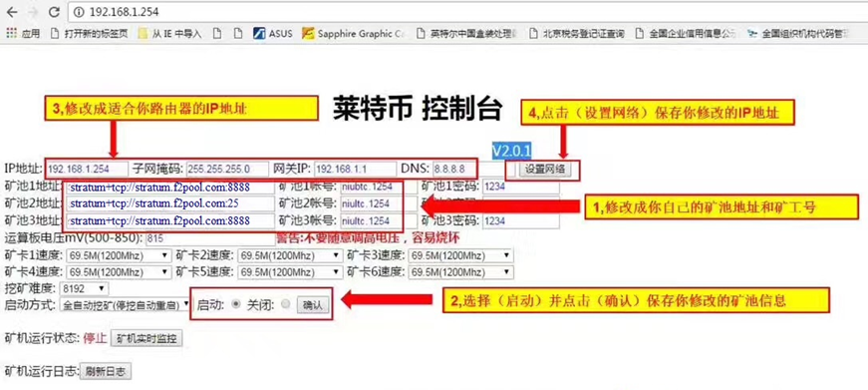Expand the 启动方式 dropdown
This screenshot has height=390, width=868.
pyautogui.click(x=126, y=304)
